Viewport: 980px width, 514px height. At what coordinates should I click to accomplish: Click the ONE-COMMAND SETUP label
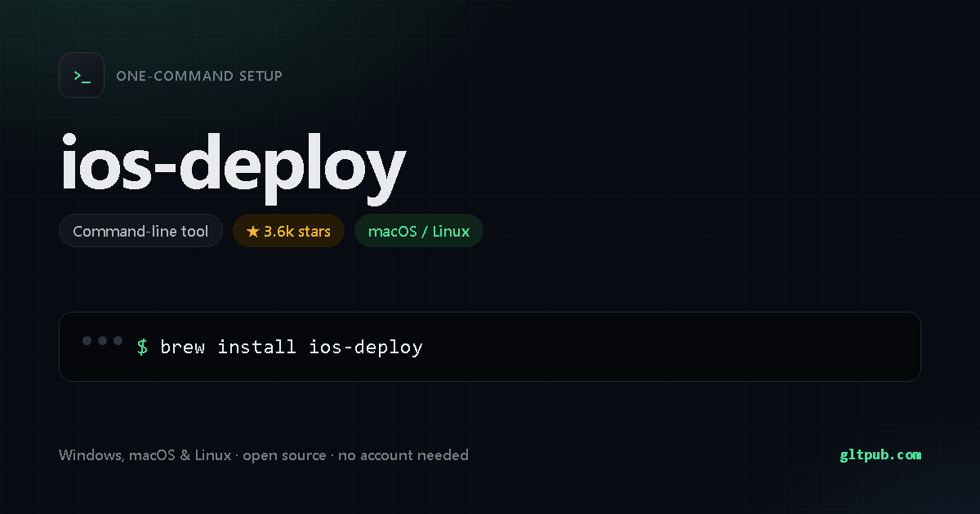click(x=199, y=76)
